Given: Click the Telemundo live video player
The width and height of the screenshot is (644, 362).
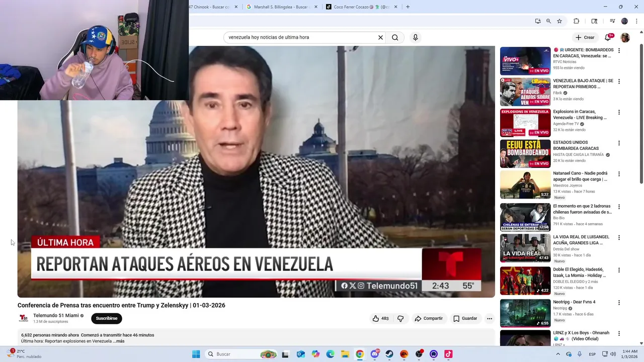Looking at the screenshot, I should pyautogui.click(x=256, y=172).
